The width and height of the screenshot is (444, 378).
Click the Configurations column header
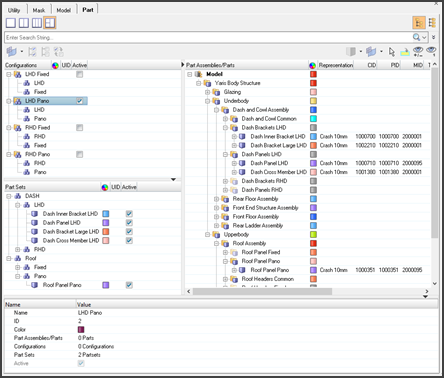click(x=21, y=65)
